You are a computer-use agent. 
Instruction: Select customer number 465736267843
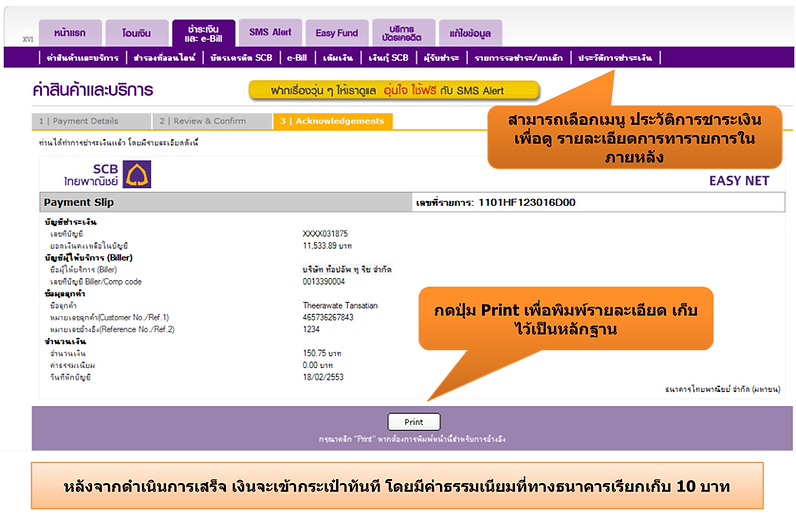pos(328,317)
